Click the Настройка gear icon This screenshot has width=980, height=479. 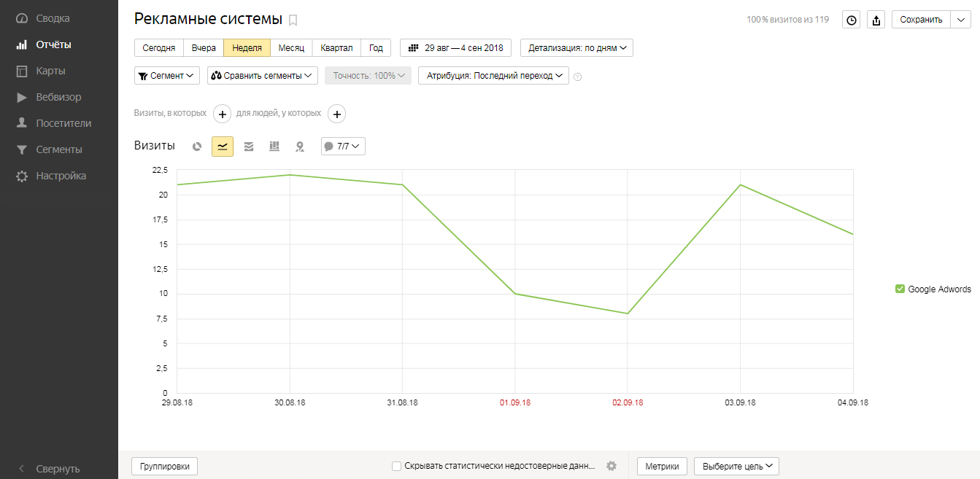click(x=22, y=176)
